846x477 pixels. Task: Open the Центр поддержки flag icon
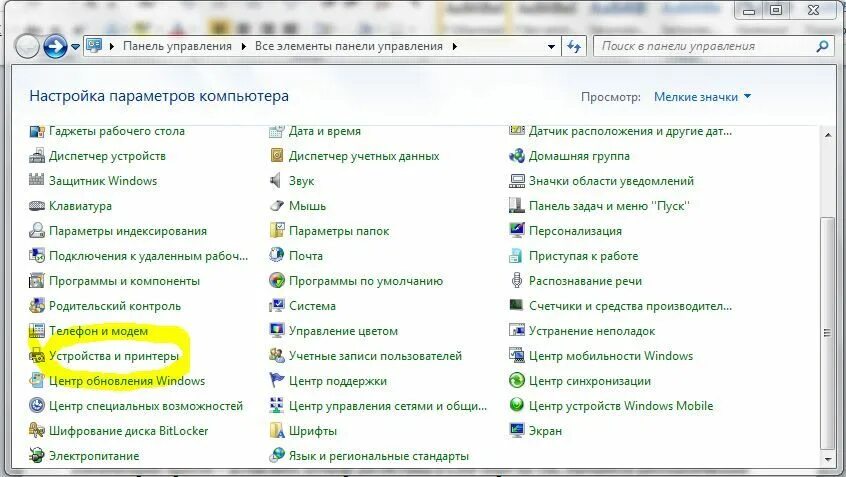coord(276,380)
